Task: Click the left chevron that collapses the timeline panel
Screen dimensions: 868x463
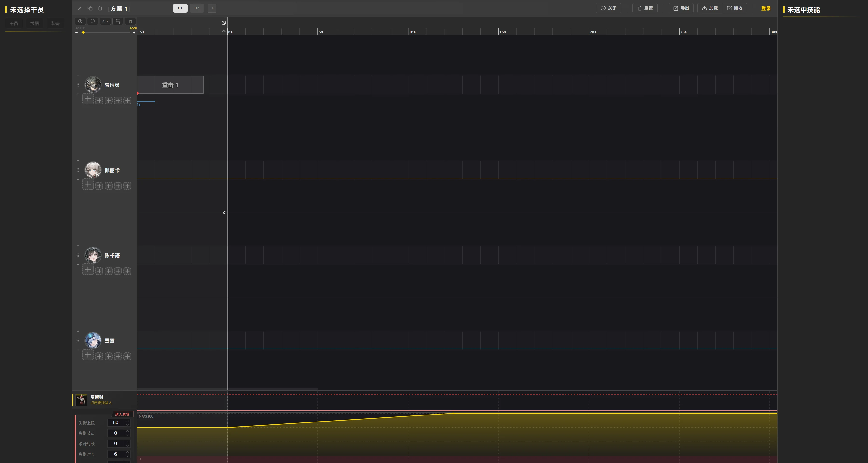Action: tap(224, 213)
